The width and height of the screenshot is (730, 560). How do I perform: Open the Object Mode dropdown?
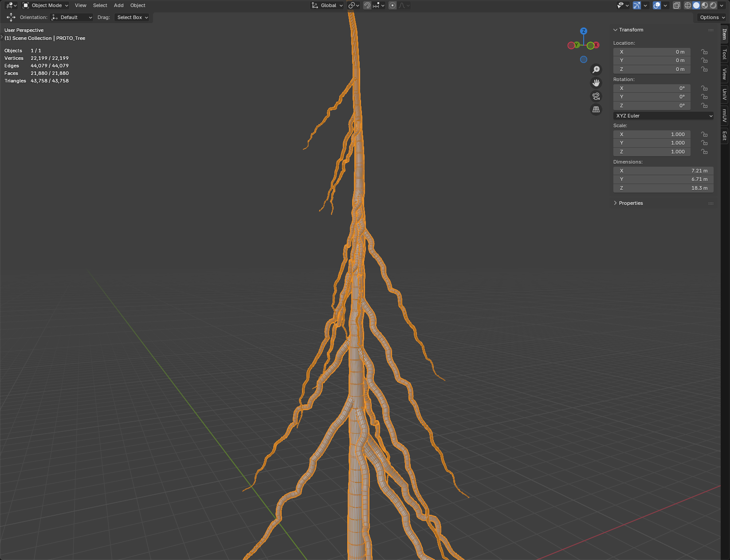46,5
